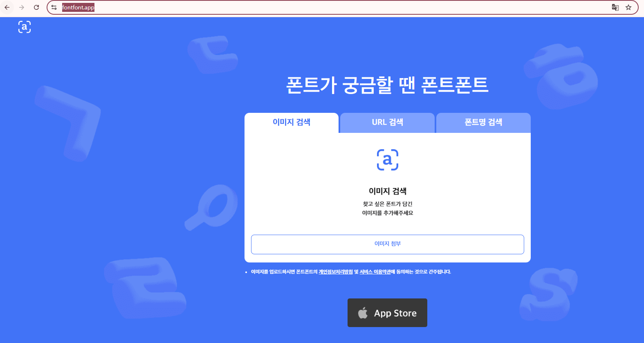
Task: Select the 이미지 검색 tab
Action: pos(292,122)
